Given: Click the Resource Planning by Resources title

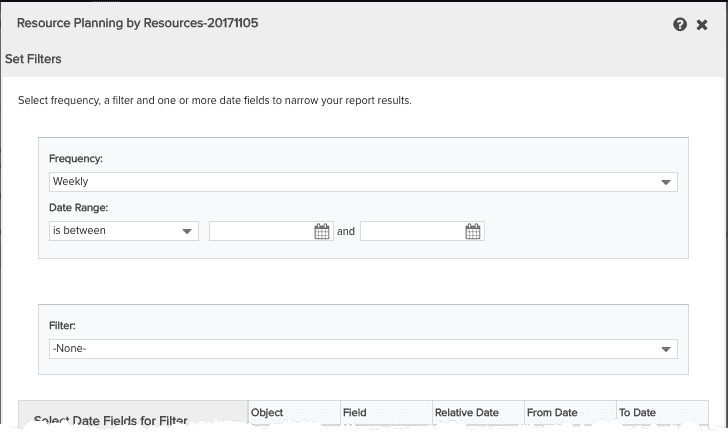Looking at the screenshot, I should [137, 22].
